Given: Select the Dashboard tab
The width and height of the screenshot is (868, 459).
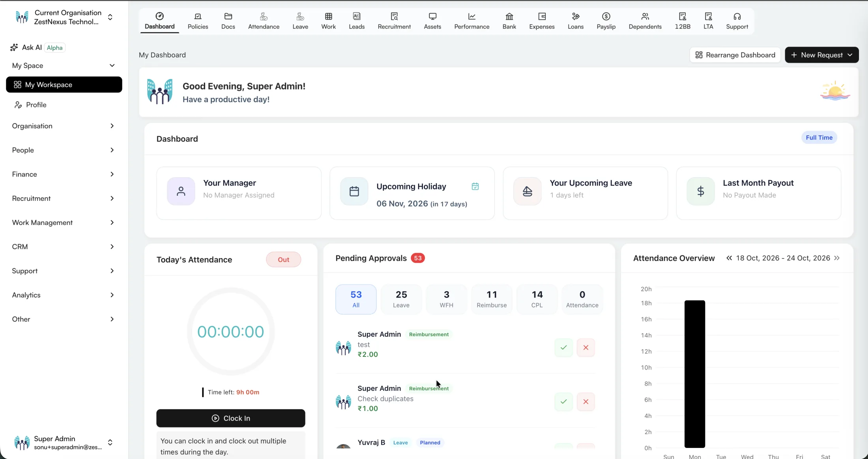Looking at the screenshot, I should [x=159, y=21].
